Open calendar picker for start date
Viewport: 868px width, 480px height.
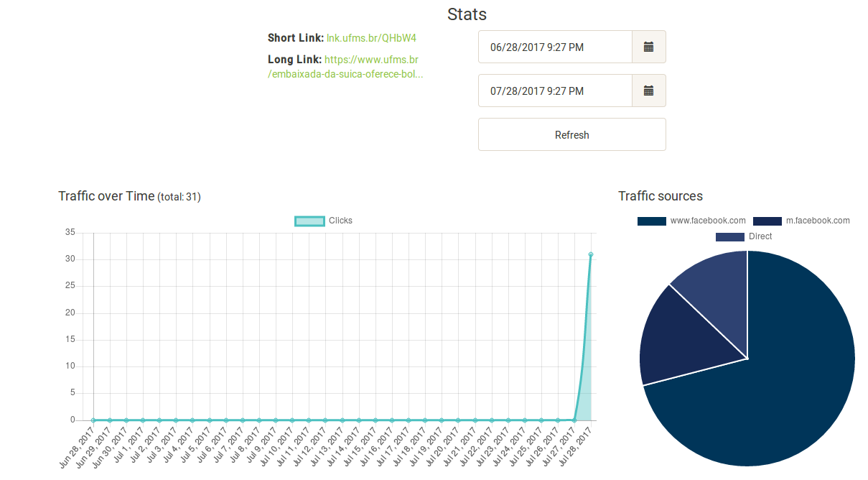tap(648, 47)
